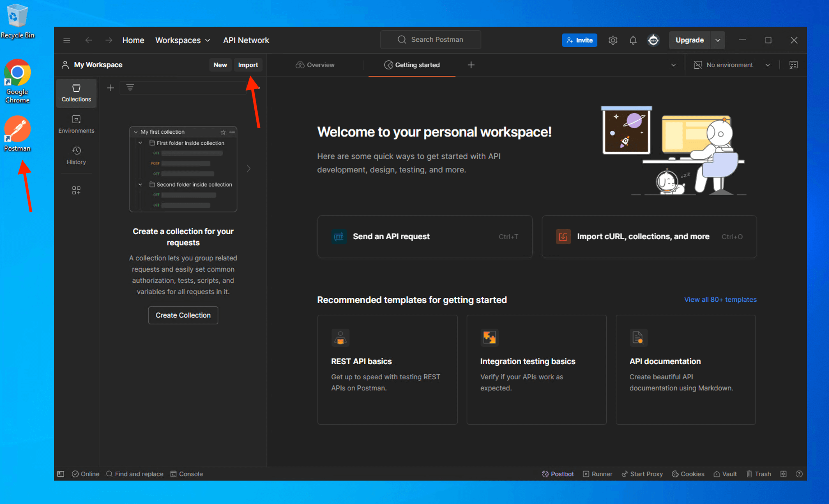The image size is (829, 504).
Task: Expand the Workspaces dropdown
Action: [x=183, y=40]
